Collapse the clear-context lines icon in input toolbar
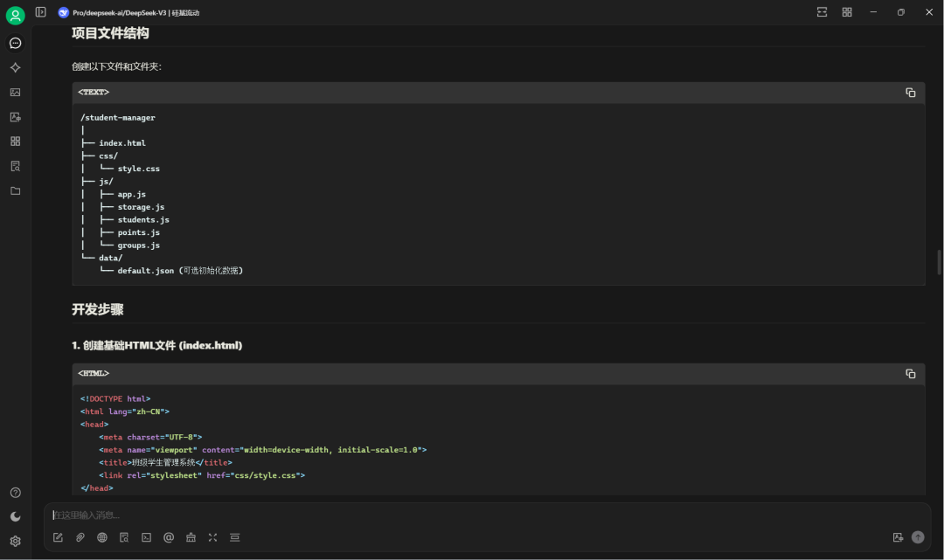 235,538
